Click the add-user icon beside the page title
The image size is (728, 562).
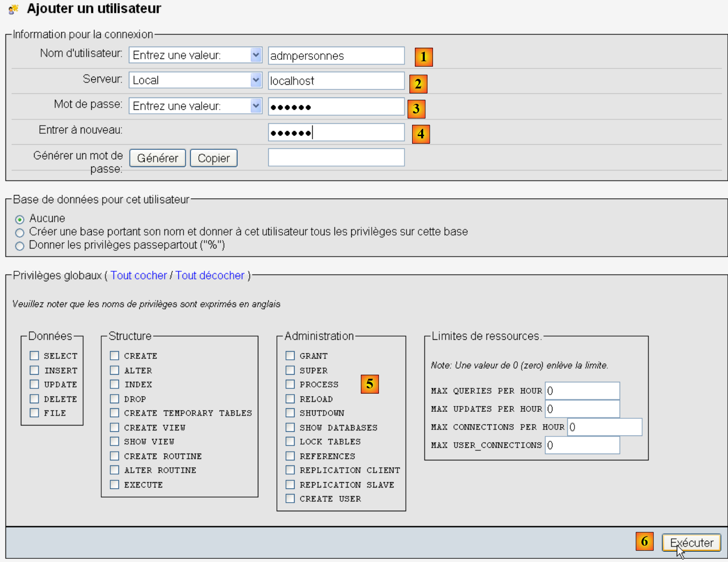tap(14, 9)
